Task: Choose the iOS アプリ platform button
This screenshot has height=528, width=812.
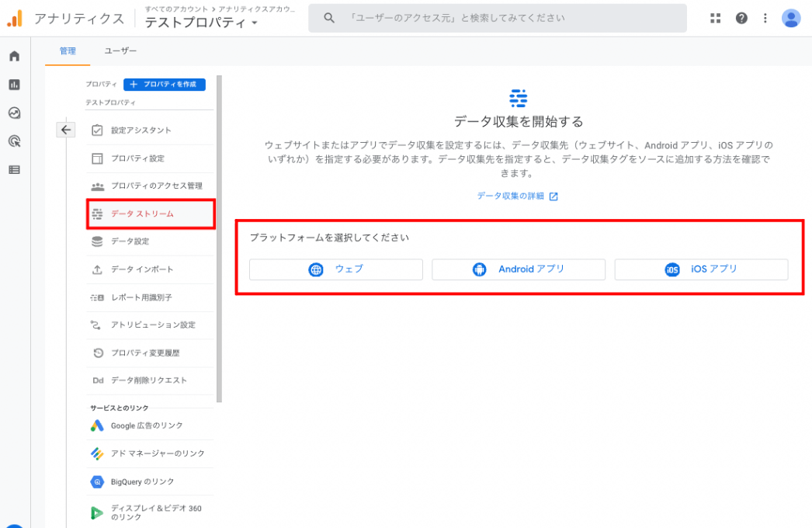Action: coord(701,269)
